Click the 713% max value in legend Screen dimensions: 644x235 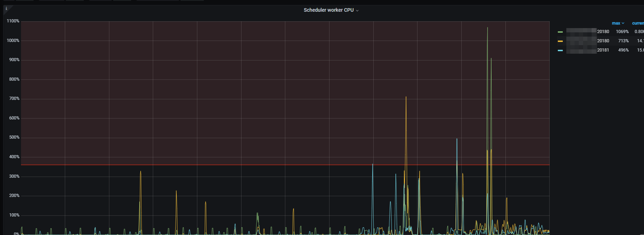623,41
